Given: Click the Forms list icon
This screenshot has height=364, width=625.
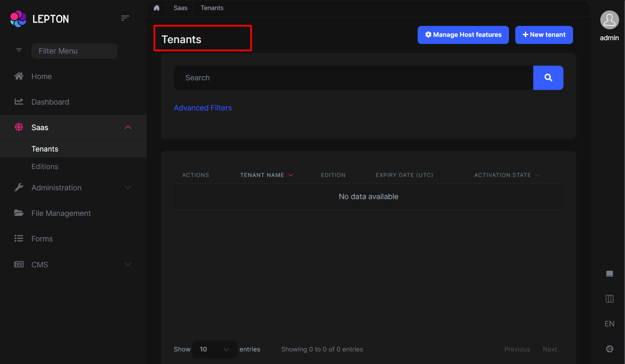Looking at the screenshot, I should [19, 238].
